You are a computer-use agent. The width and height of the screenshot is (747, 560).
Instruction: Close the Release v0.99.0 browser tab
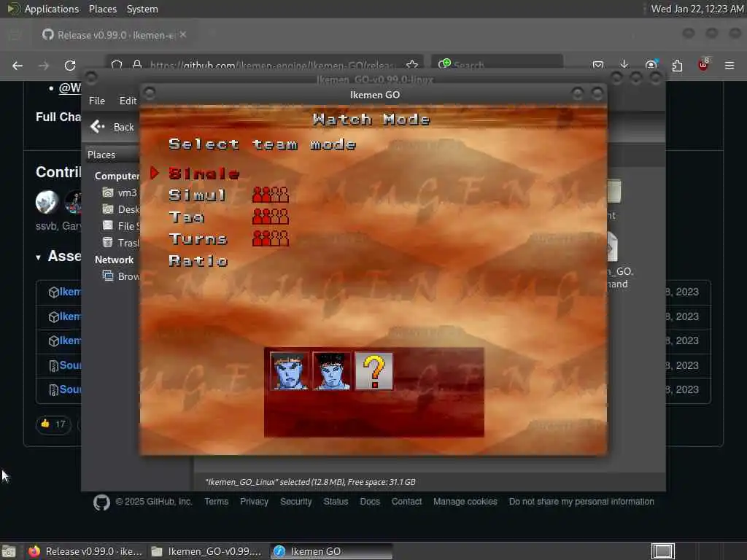pyautogui.click(x=183, y=34)
